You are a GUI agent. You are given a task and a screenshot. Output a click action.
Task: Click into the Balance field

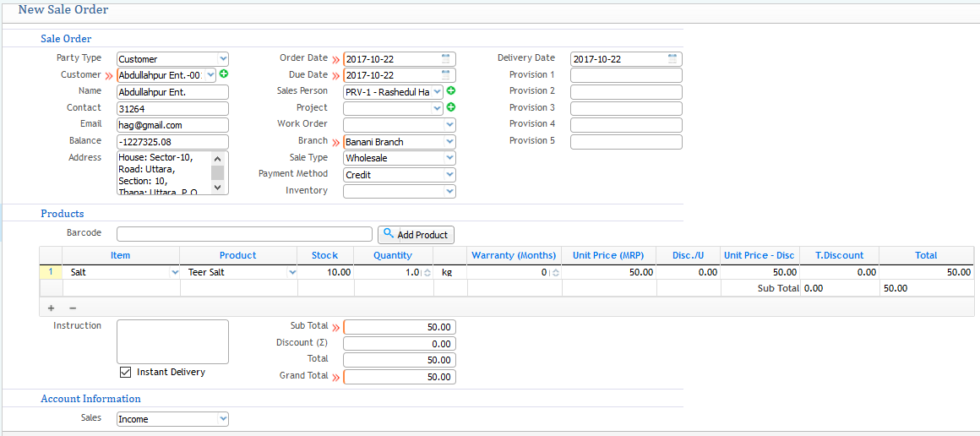172,142
